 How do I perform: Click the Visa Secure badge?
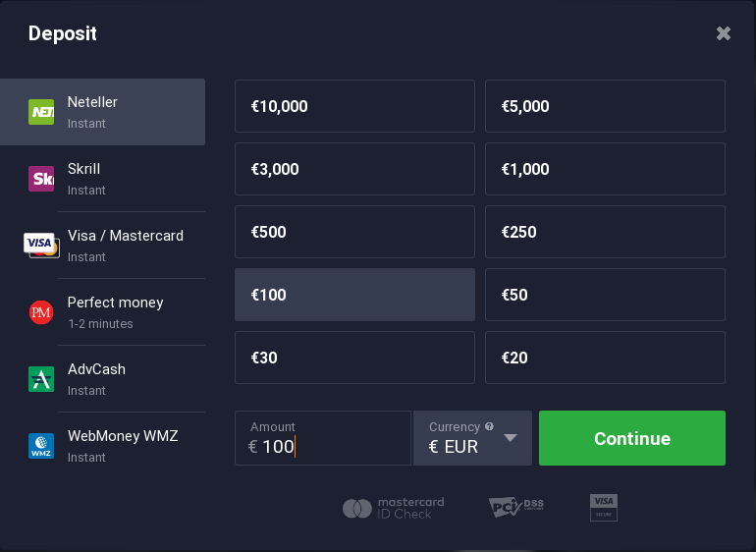click(604, 507)
